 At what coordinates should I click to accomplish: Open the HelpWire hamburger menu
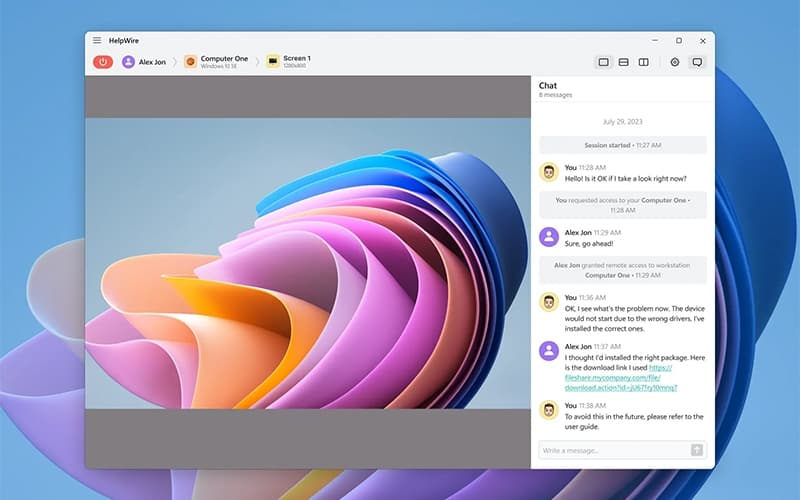point(97,40)
